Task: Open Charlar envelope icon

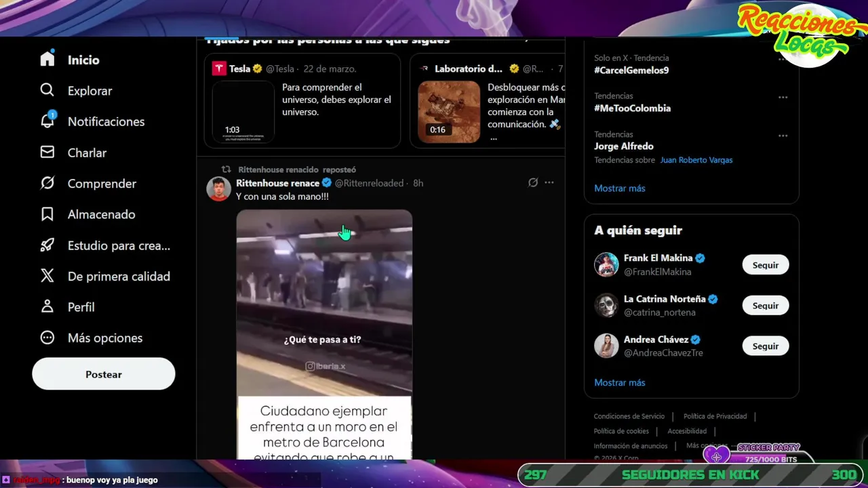Action: 47,152
